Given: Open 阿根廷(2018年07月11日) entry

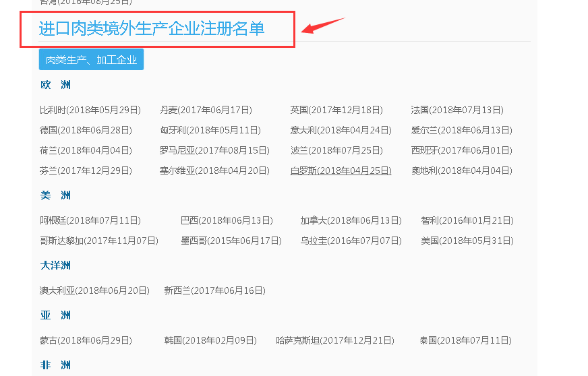Looking at the screenshot, I should 90,220.
